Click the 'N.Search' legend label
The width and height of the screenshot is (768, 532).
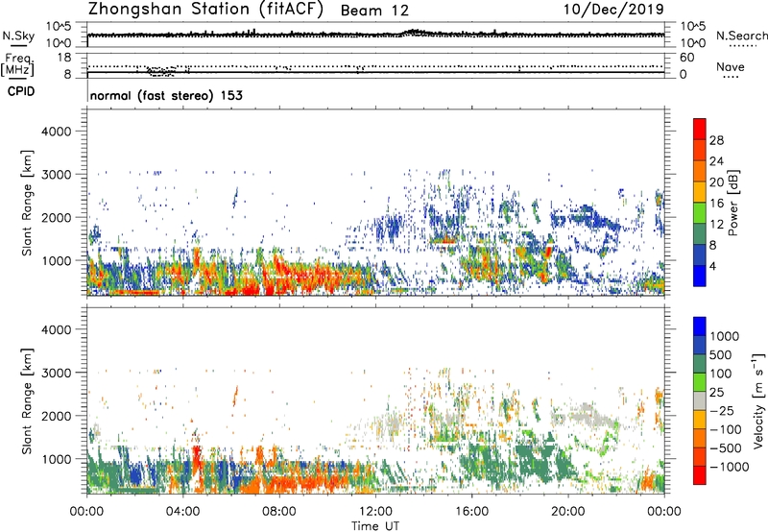point(741,36)
